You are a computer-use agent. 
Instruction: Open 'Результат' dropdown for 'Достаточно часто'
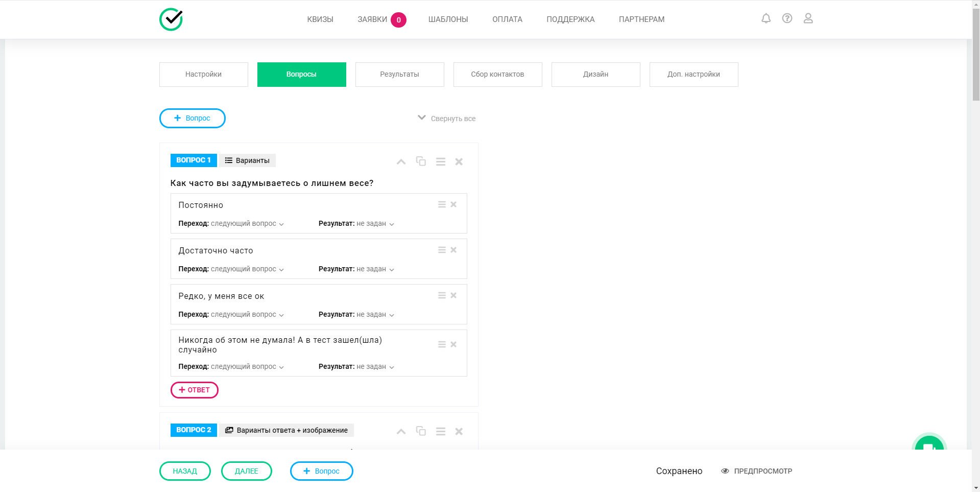coord(375,269)
